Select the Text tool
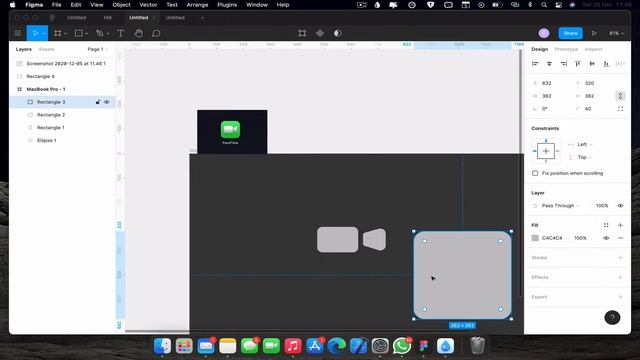The height and width of the screenshot is (360, 640). (120, 33)
